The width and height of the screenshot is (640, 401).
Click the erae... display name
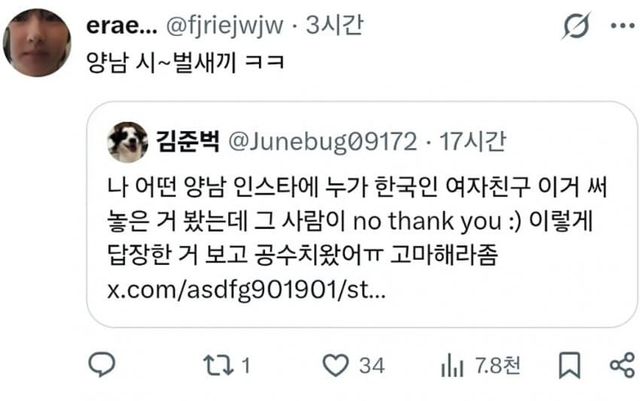coord(122,26)
